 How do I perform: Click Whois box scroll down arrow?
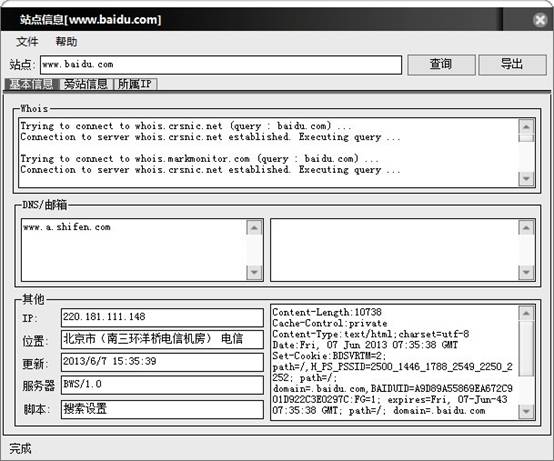526,179
